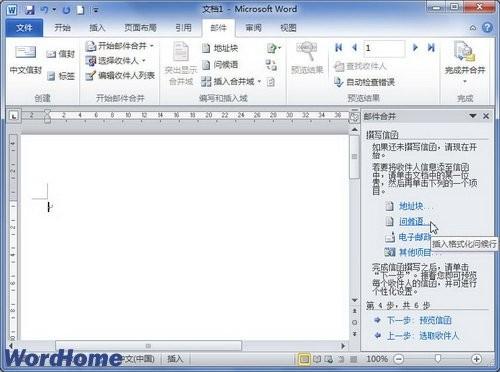Click the 插入 mode indicator in status bar

pyautogui.click(x=175, y=359)
